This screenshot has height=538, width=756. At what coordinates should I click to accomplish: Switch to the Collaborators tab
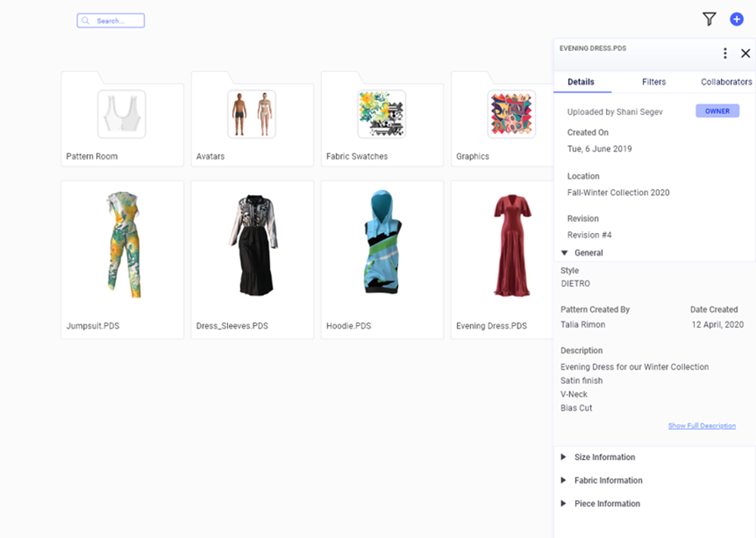[726, 82]
